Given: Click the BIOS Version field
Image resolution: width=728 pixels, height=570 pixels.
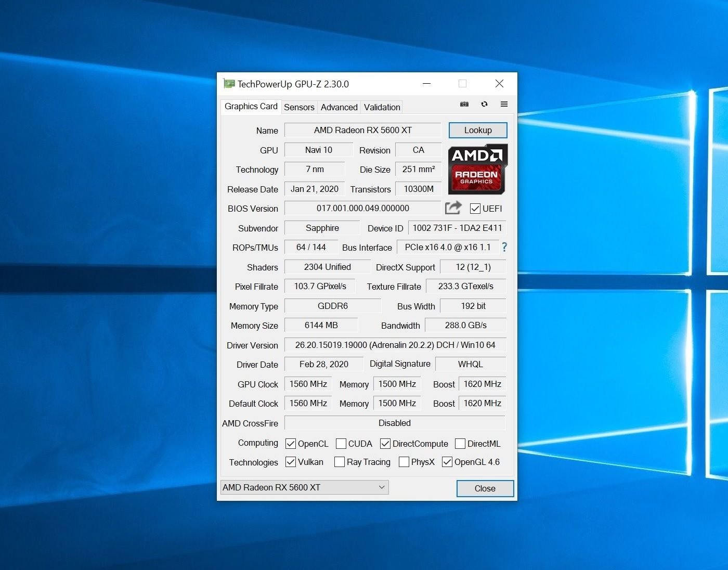Looking at the screenshot, I should pos(363,208).
